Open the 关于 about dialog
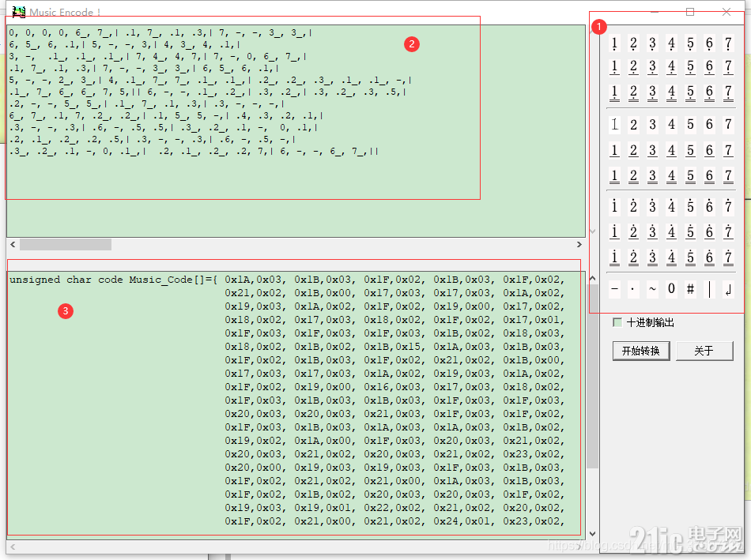The height and width of the screenshot is (560, 751). [704, 351]
